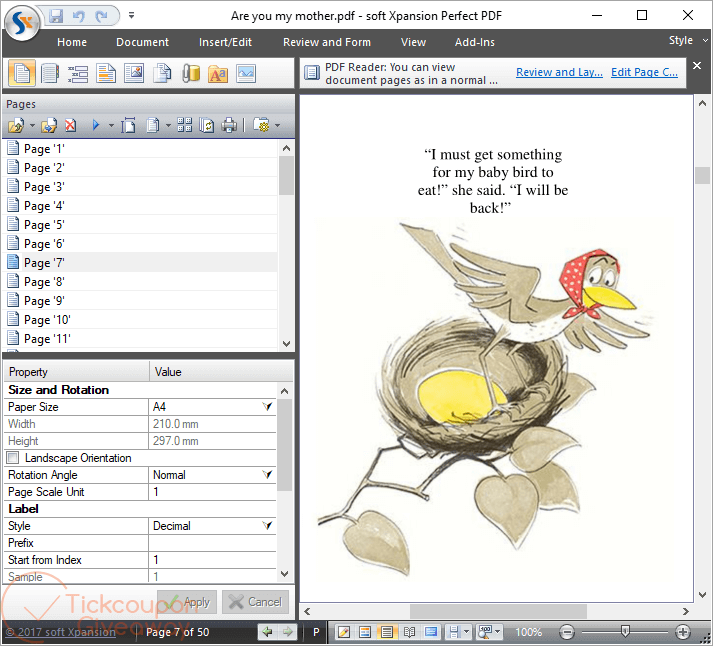Expand the label Style Decimal dropdown
The image size is (713, 646).
(x=267, y=526)
